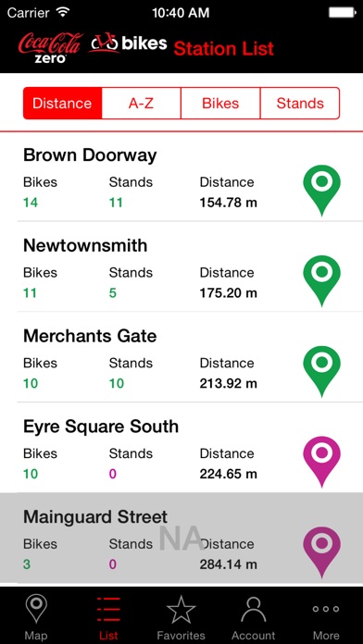Tap the green pin for Merchants Gate
The width and height of the screenshot is (363, 644).
(321, 371)
